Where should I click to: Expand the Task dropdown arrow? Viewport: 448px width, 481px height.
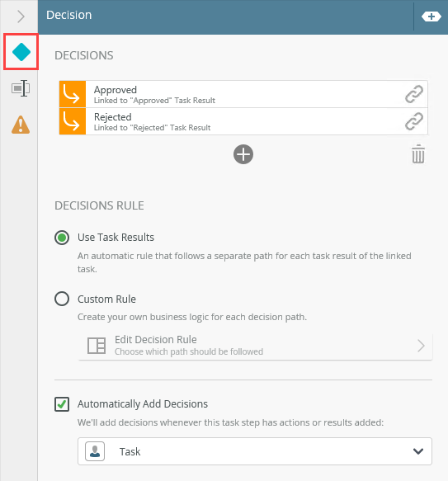(418, 451)
